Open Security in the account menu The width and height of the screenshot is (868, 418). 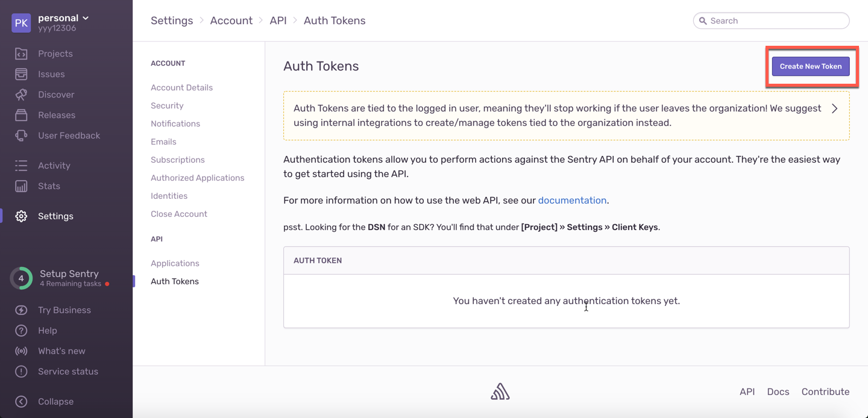point(167,105)
